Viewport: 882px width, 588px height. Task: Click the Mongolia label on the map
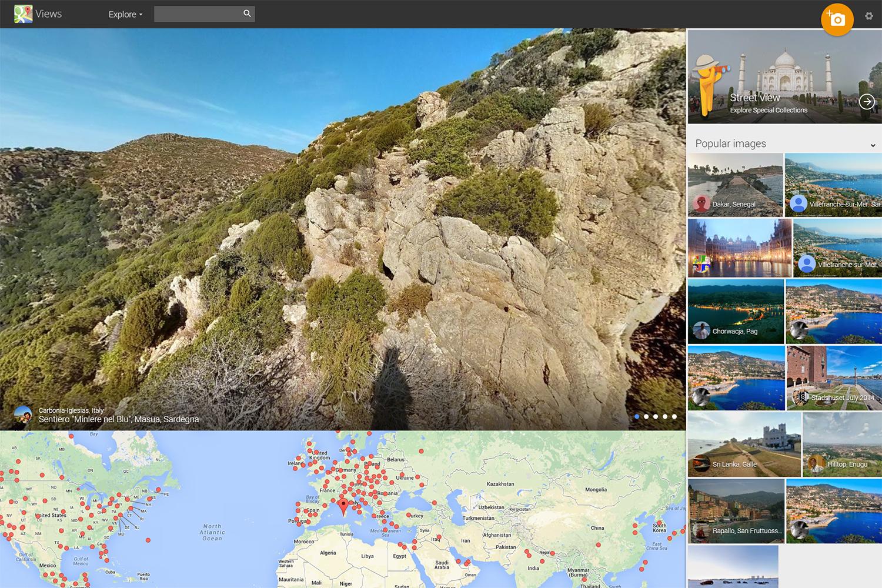pos(596,489)
